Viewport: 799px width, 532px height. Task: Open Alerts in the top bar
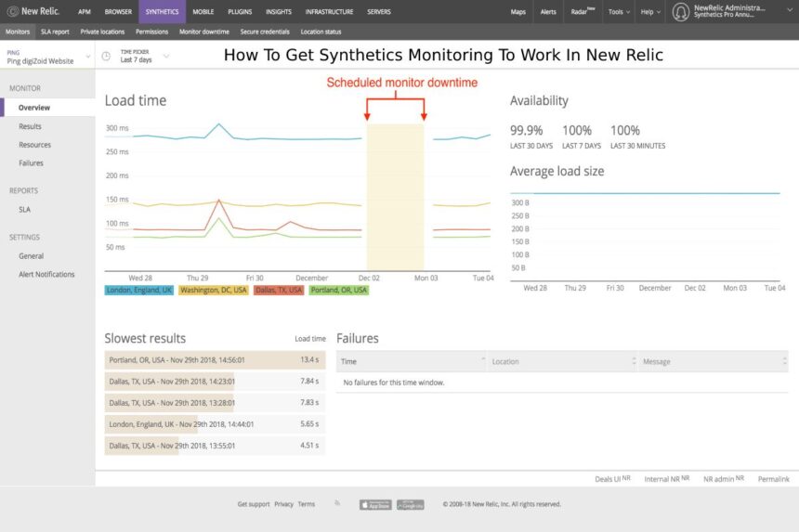[548, 12]
